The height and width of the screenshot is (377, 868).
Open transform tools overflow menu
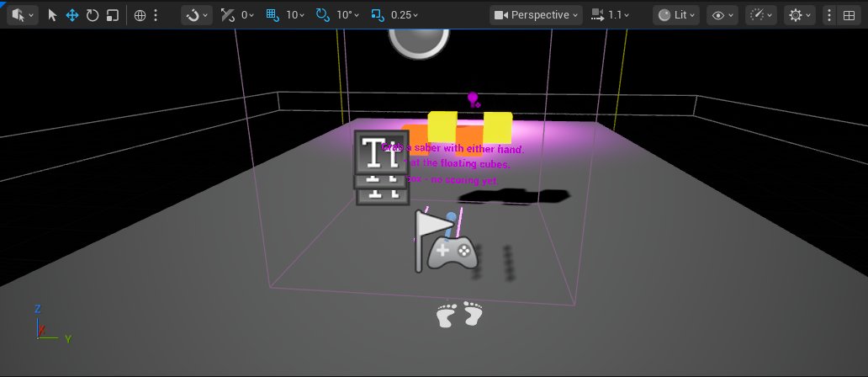(156, 15)
